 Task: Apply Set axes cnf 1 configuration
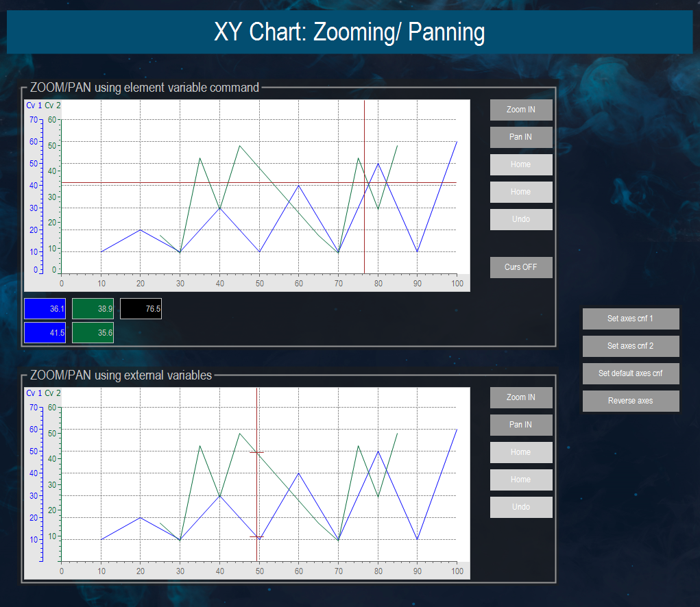630,319
